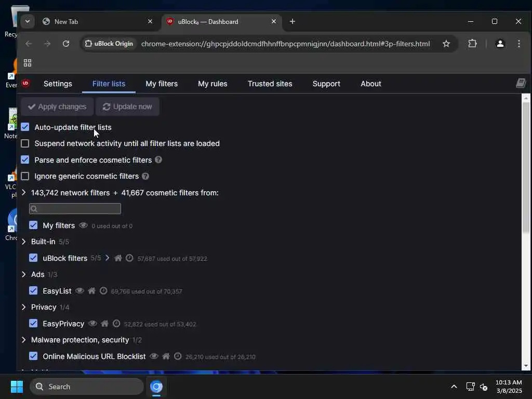
Task: Expand the Ads section
Action: [24, 274]
